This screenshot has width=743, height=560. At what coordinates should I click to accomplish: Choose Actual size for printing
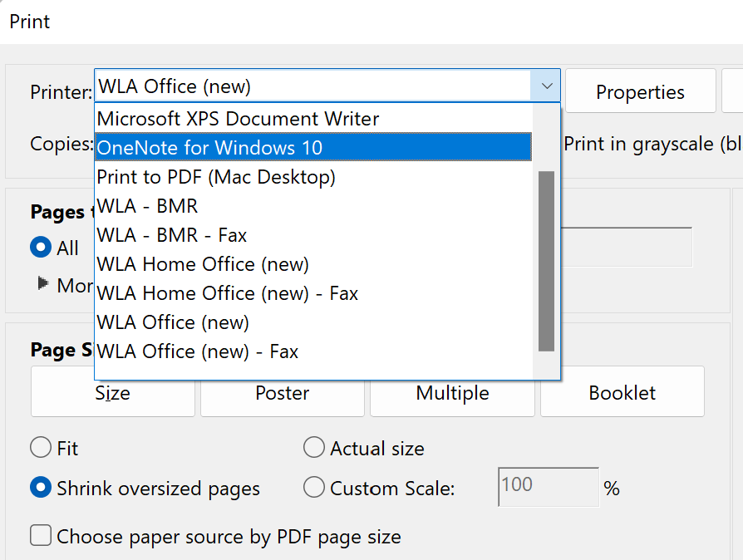pos(314,448)
